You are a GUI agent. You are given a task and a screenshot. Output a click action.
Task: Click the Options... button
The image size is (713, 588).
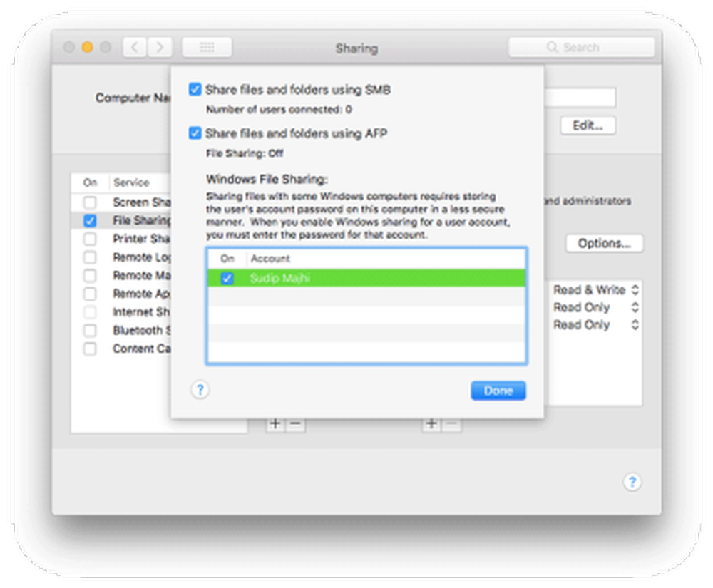[604, 243]
